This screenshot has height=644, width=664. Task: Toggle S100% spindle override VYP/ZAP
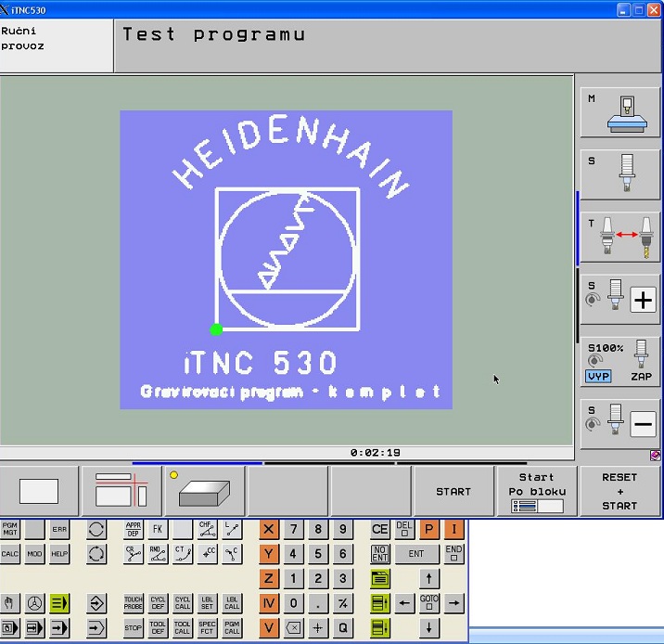coord(620,362)
